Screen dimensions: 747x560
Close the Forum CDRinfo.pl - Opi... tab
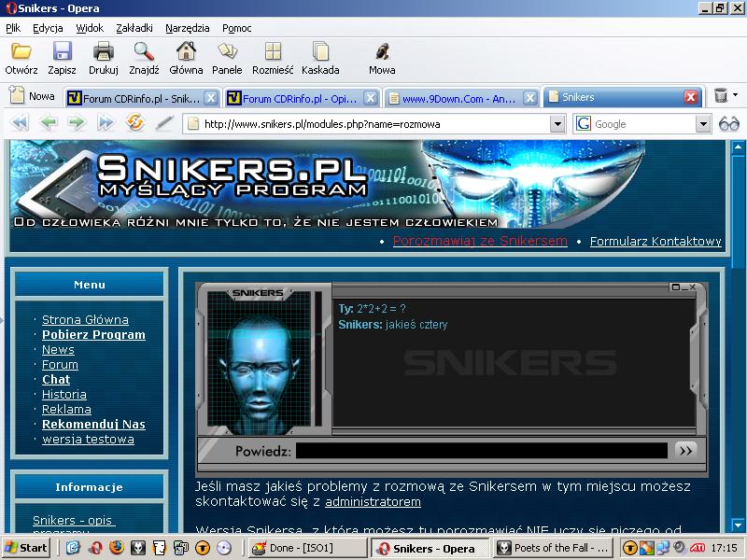pos(370,98)
